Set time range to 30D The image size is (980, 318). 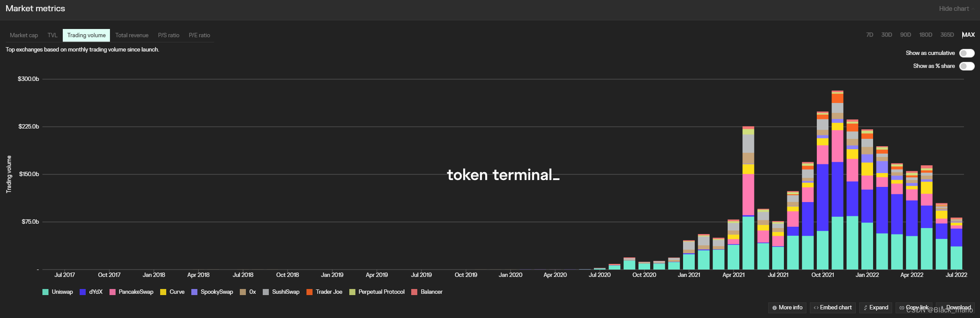pos(887,35)
